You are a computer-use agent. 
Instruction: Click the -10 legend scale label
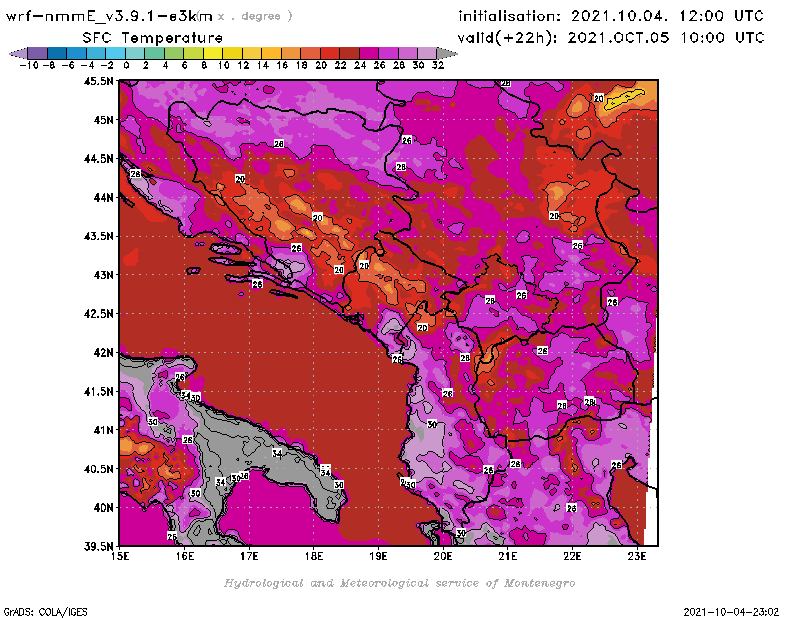tap(29, 65)
